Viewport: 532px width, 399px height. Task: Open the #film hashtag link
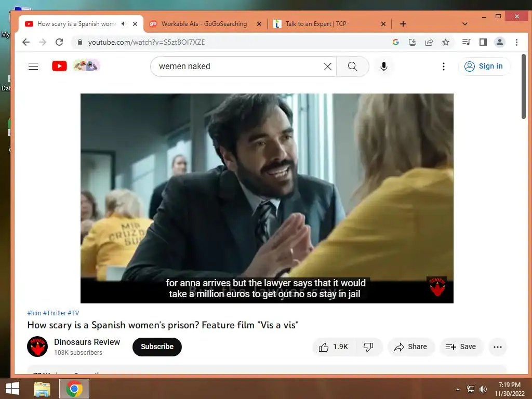tap(34, 313)
